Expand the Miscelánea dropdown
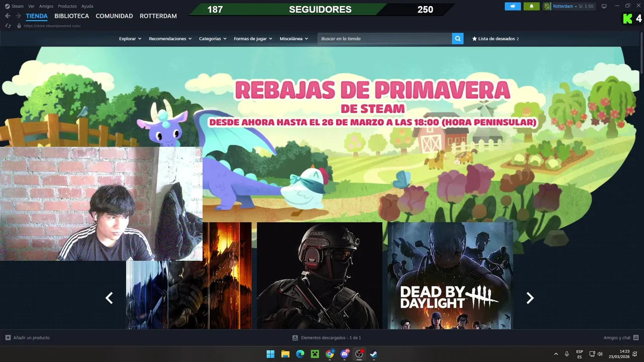Screen dimensions: 644x362 click(x=294, y=39)
